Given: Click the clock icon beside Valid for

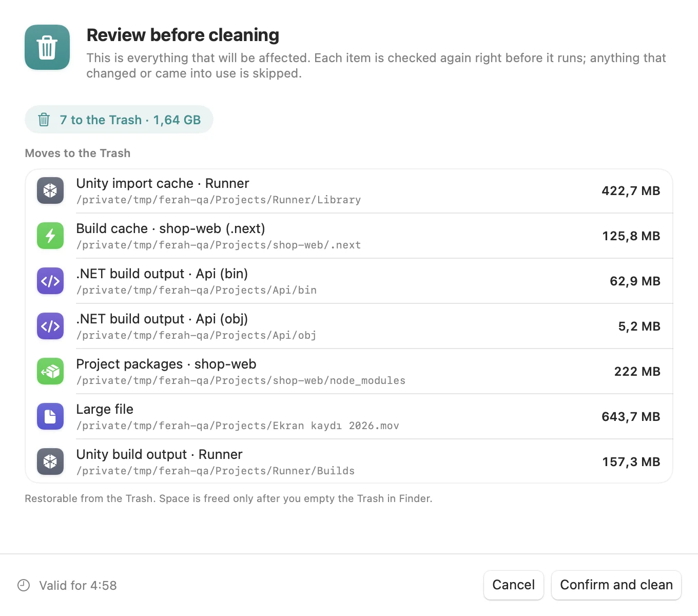Looking at the screenshot, I should tap(24, 585).
